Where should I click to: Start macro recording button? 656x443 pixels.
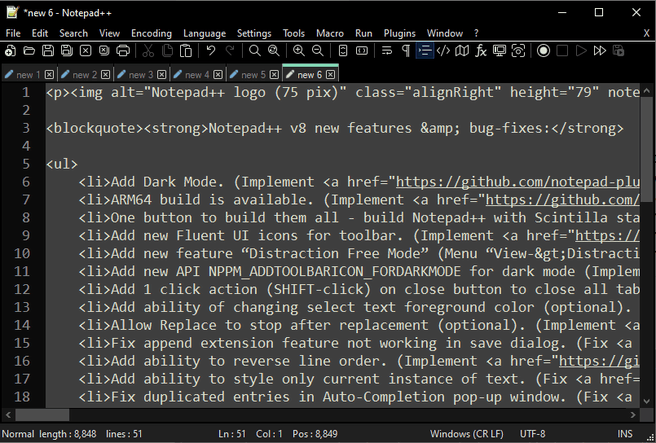(543, 51)
